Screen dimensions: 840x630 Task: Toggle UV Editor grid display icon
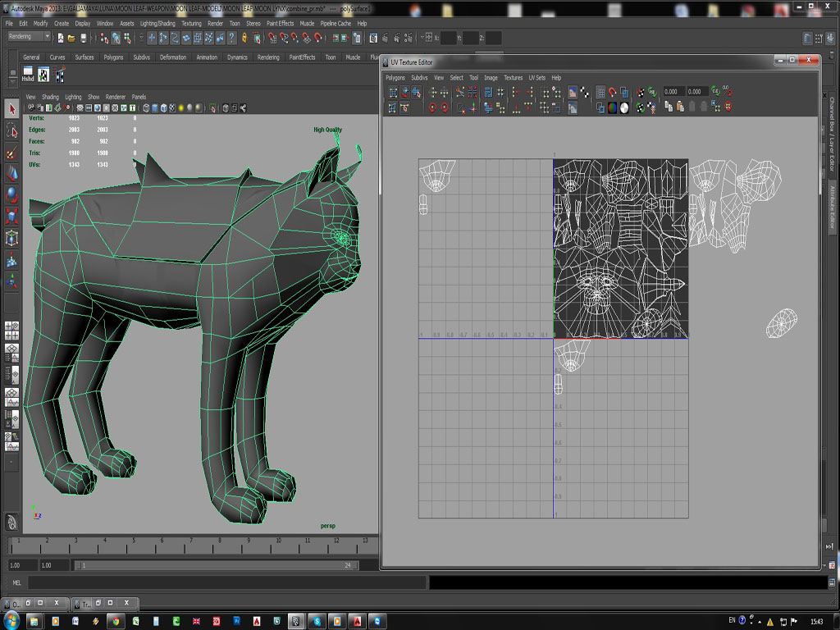pyautogui.click(x=601, y=92)
